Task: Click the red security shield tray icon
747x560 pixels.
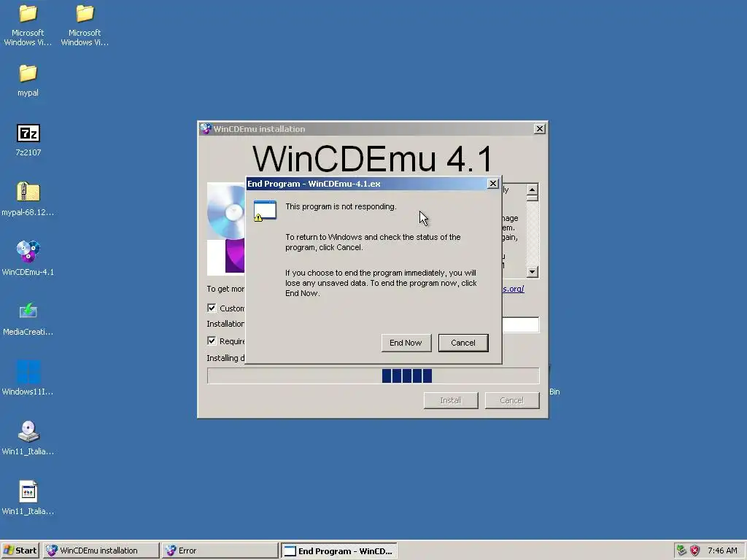Action: (x=695, y=551)
